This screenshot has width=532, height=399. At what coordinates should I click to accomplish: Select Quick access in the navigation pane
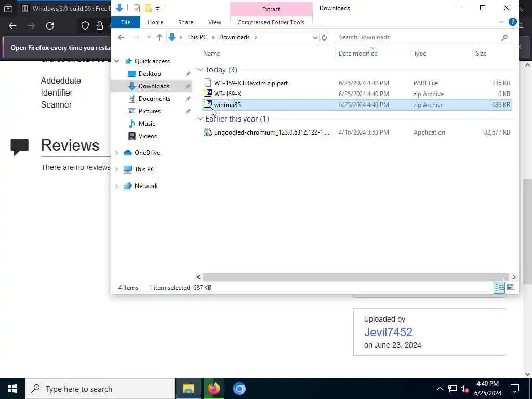(x=152, y=61)
